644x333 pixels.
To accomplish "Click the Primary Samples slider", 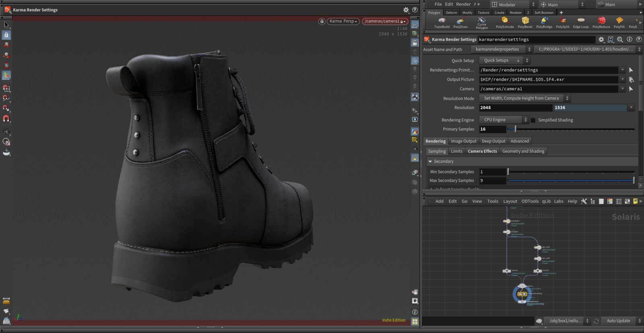I will point(571,129).
